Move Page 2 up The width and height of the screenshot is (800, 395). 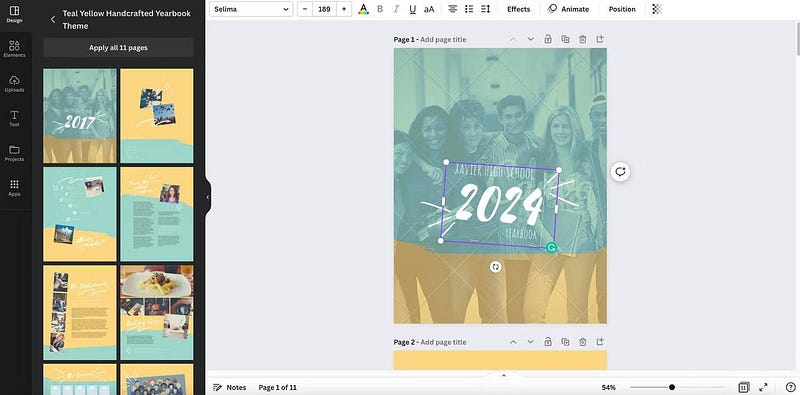pos(513,342)
